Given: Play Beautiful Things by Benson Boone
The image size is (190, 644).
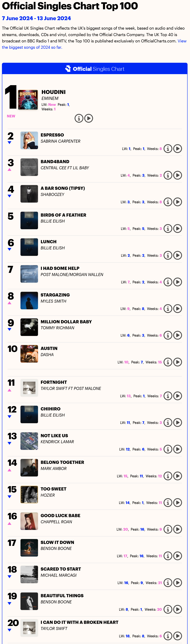Looking at the screenshot, I should point(178,609).
